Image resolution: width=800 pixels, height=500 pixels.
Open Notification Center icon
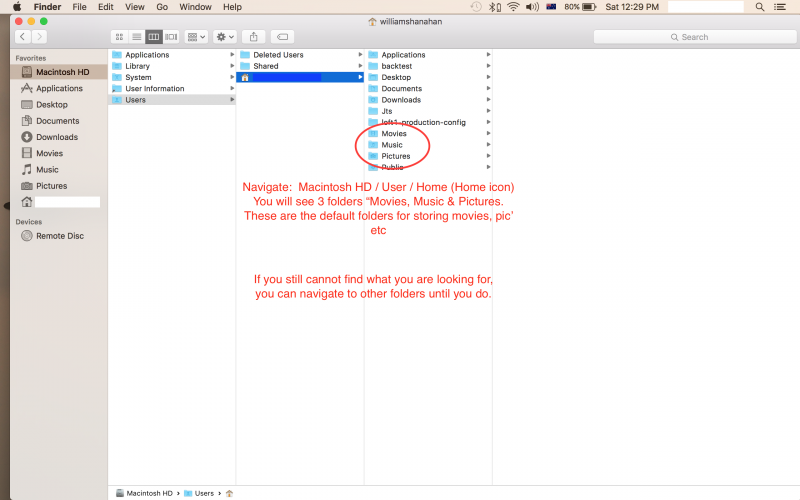[780, 7]
